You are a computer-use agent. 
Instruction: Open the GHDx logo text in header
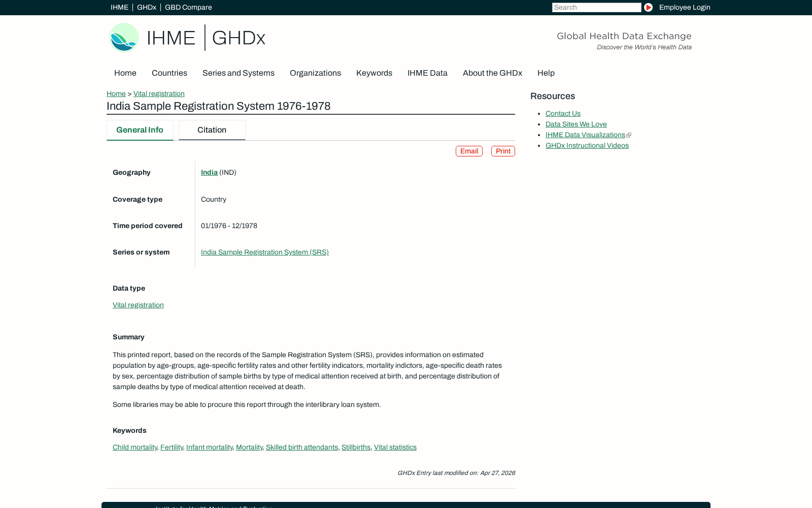pyautogui.click(x=239, y=38)
